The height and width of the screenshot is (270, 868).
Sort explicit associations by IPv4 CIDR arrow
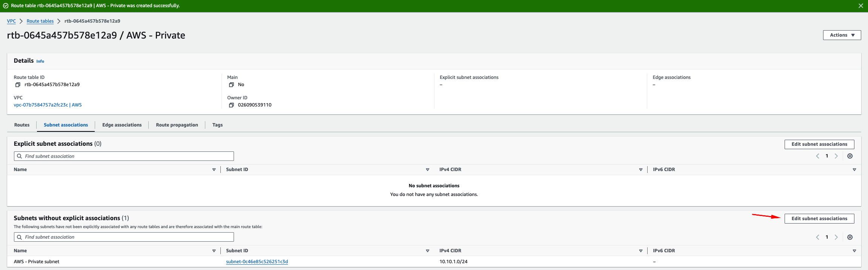[x=641, y=170]
